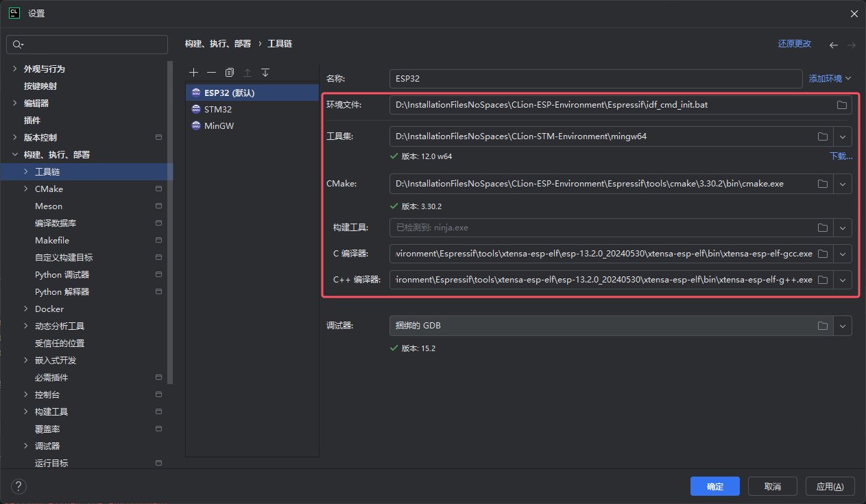866x504 pixels.
Task: Open the 插件 settings page
Action: point(32,121)
